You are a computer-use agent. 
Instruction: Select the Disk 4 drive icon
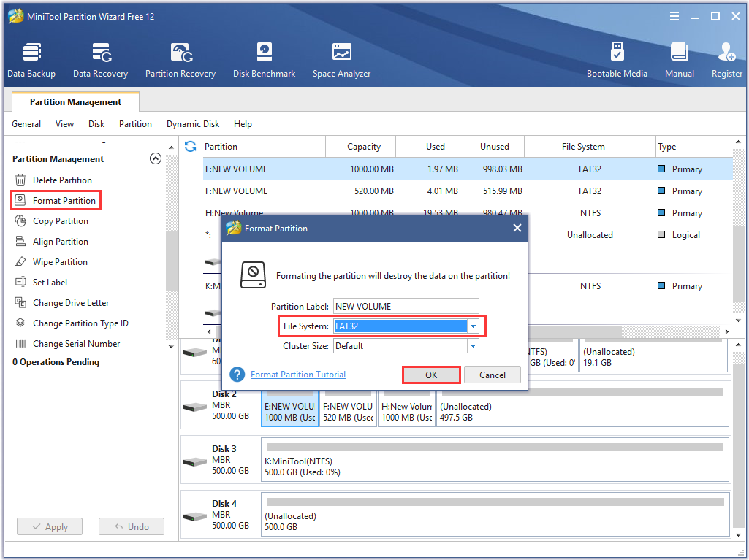click(x=195, y=516)
